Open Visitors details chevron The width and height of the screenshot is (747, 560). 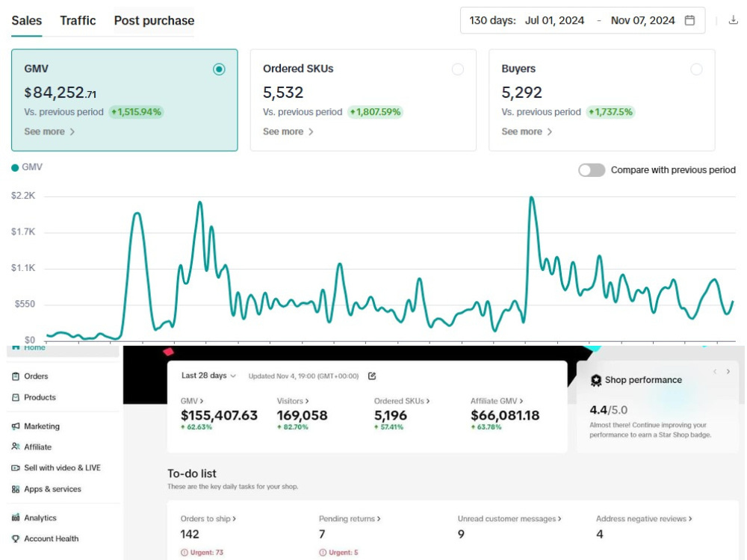click(307, 401)
